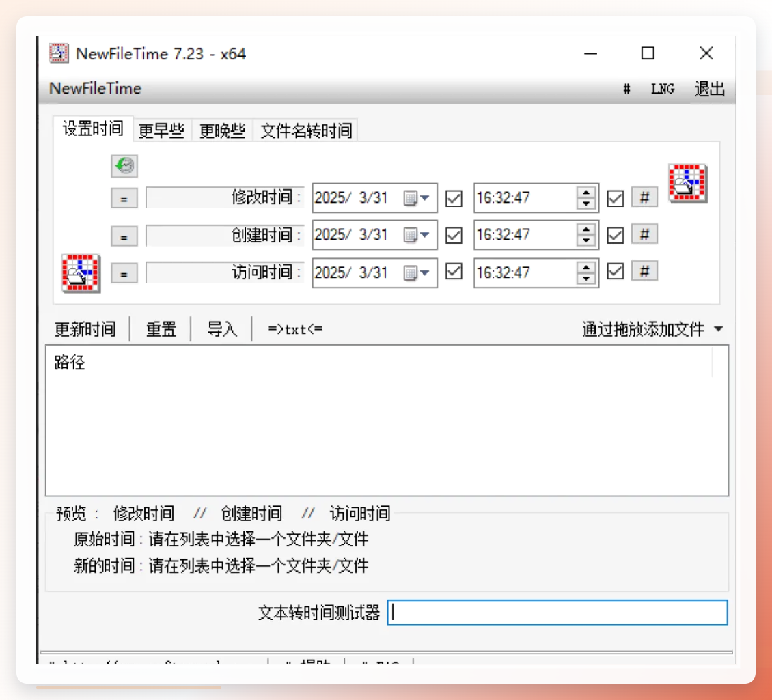Toggle the 访问时间 date checkbox

point(454,271)
